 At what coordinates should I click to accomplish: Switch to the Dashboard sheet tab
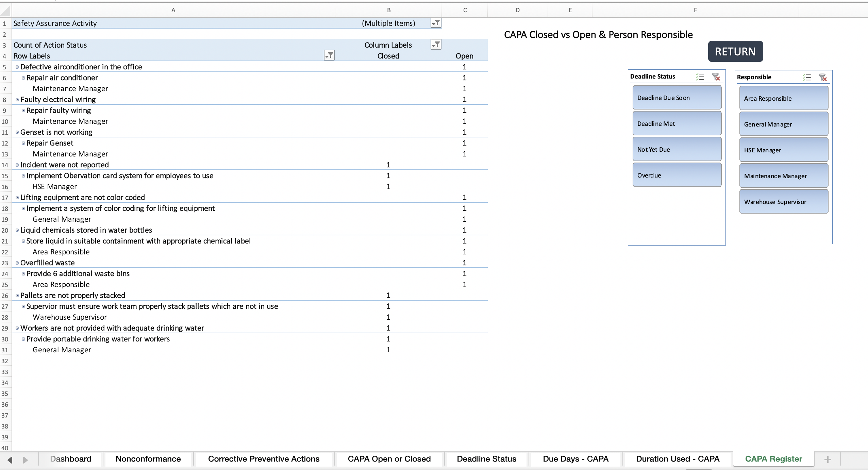point(70,459)
